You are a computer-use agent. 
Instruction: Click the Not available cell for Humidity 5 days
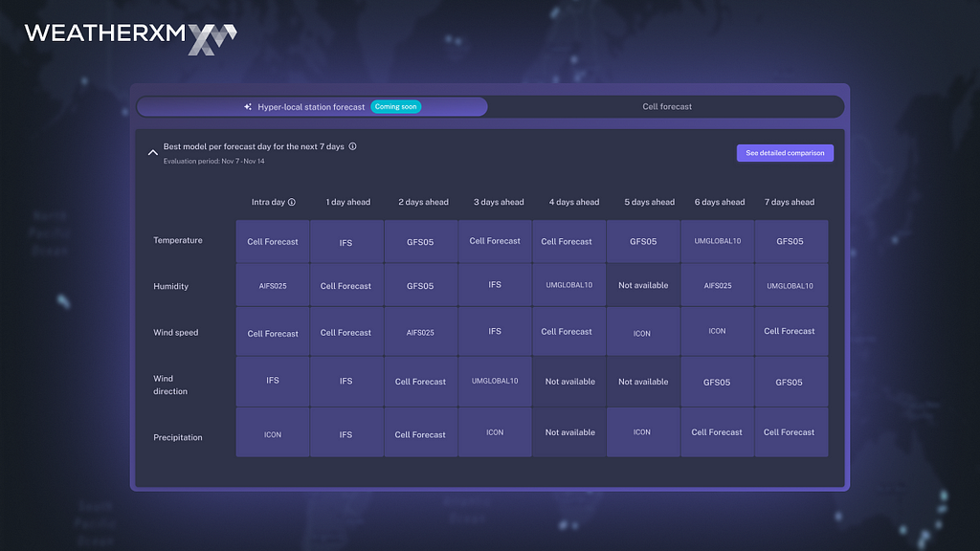[x=643, y=285]
